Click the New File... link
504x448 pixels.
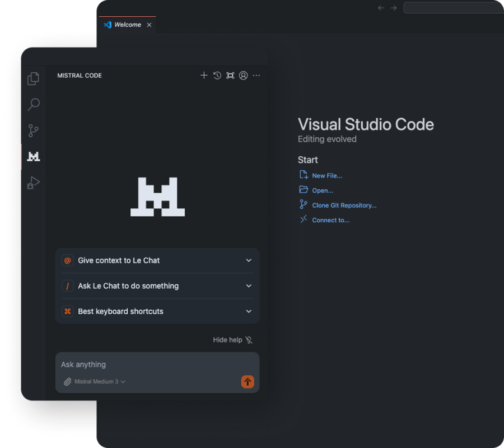click(x=326, y=176)
